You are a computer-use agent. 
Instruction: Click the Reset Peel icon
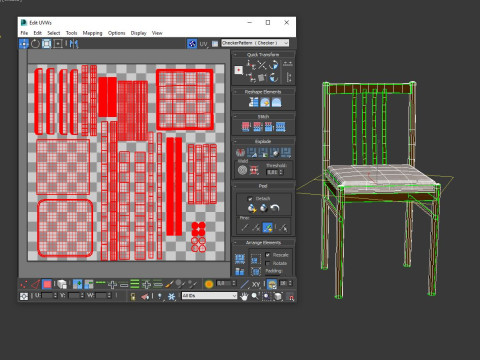tap(275, 208)
